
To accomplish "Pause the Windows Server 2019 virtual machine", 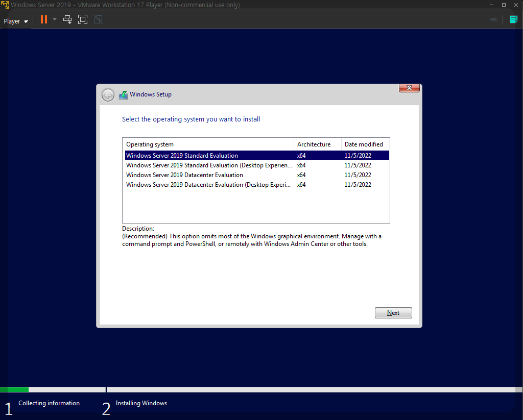I will click(43, 19).
